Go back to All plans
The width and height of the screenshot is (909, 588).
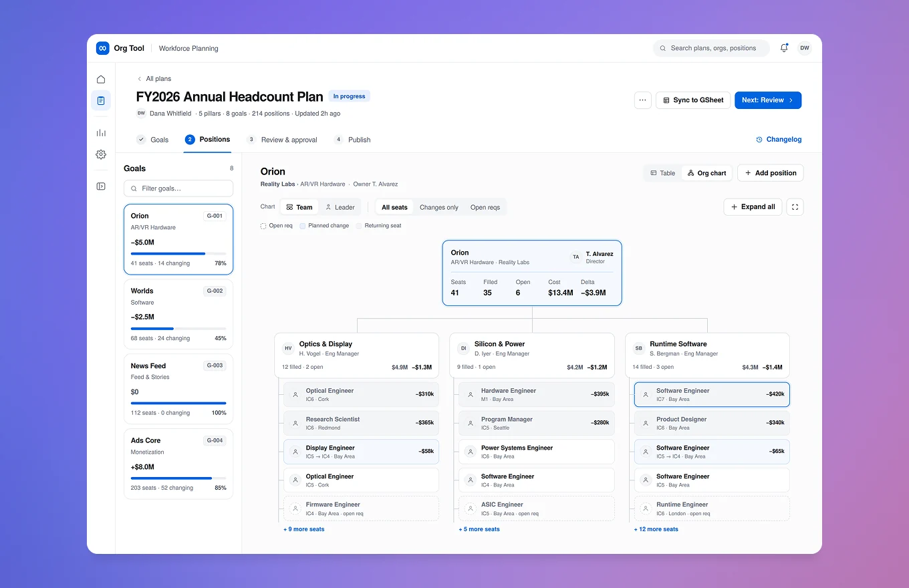point(154,79)
